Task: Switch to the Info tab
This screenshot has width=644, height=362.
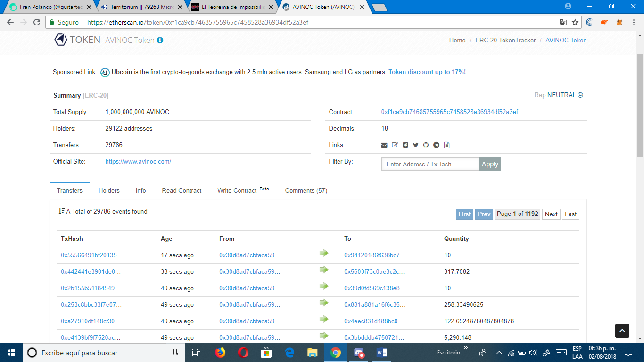Action: click(141, 191)
